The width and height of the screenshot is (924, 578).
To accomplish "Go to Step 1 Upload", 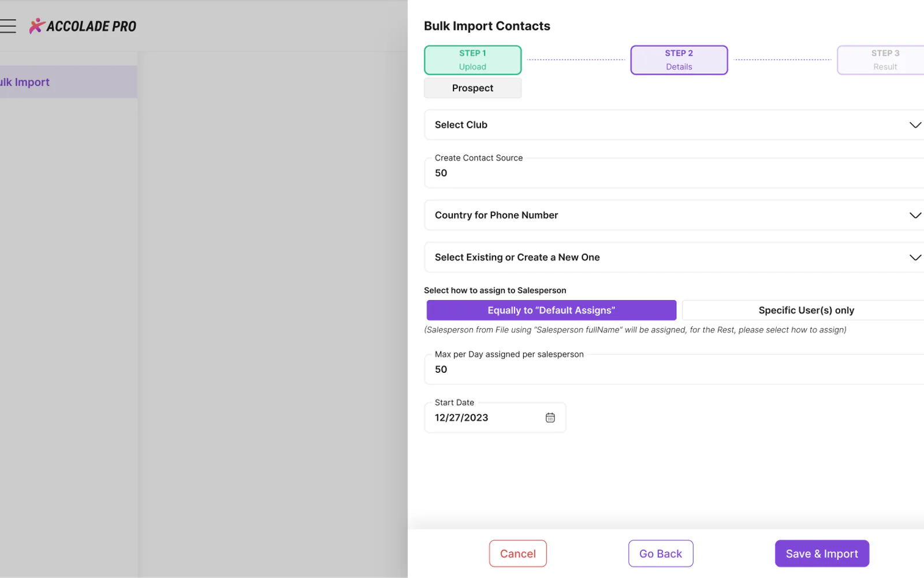I will (472, 60).
